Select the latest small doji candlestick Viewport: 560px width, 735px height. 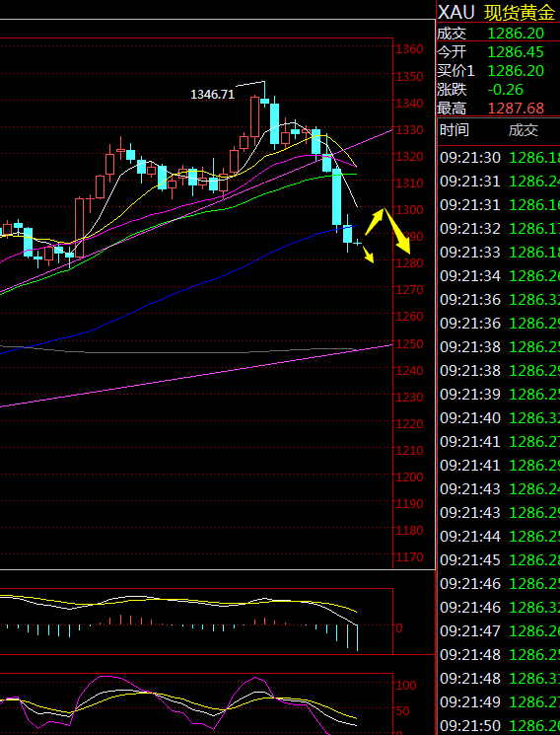pos(358,243)
